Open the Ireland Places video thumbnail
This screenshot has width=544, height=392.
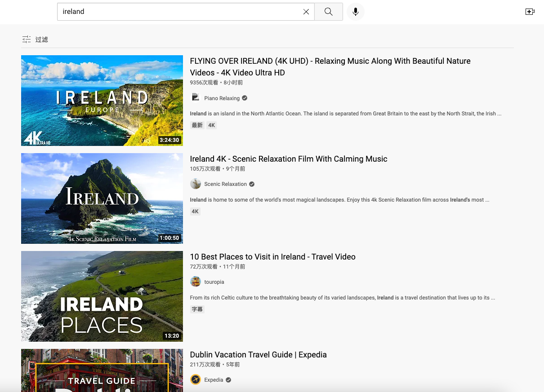102,296
